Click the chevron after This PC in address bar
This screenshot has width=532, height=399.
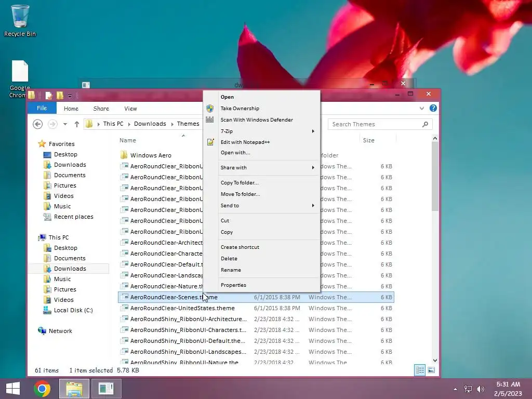(129, 124)
